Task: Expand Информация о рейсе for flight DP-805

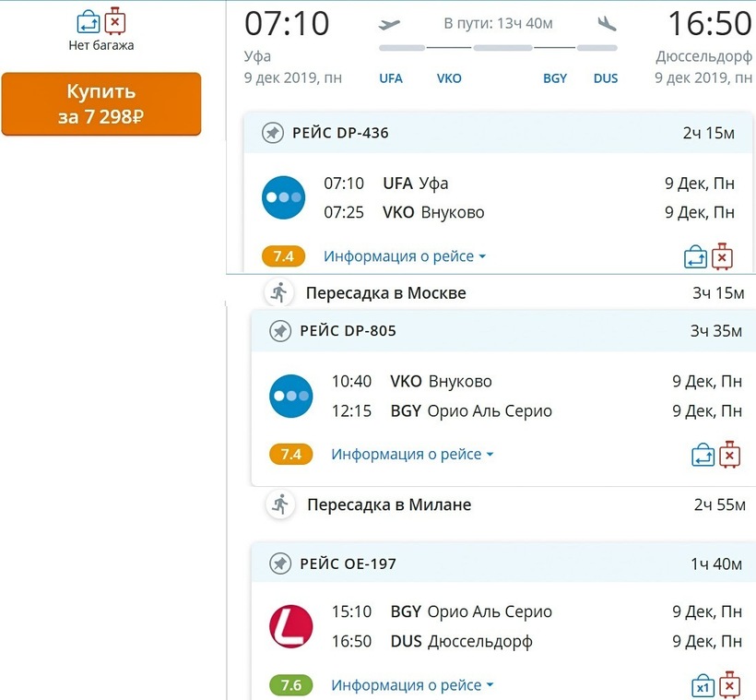Action: 412,454
